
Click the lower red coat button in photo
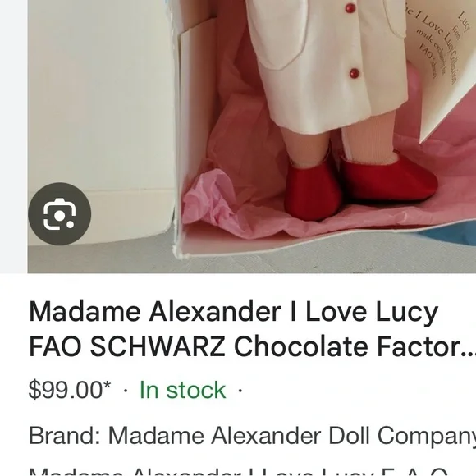click(x=355, y=73)
